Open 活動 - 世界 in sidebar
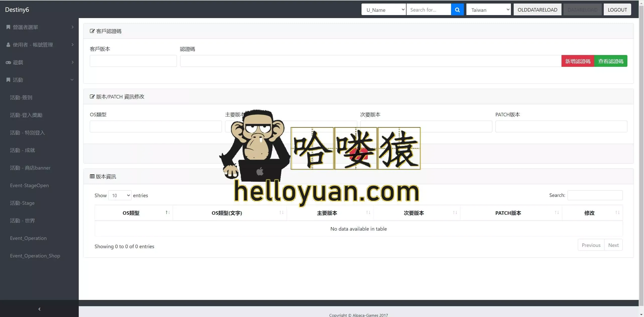Image resolution: width=644 pixels, height=317 pixels. [22, 221]
